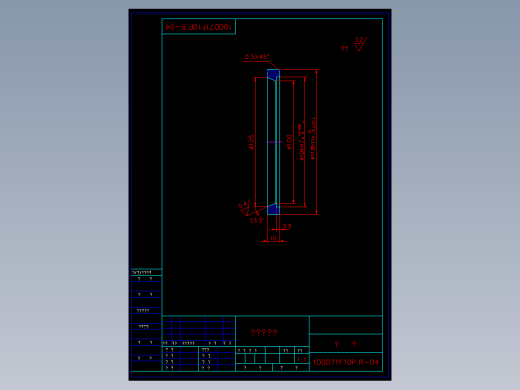Click the upper hatched ring cross-section

[x=273, y=75]
